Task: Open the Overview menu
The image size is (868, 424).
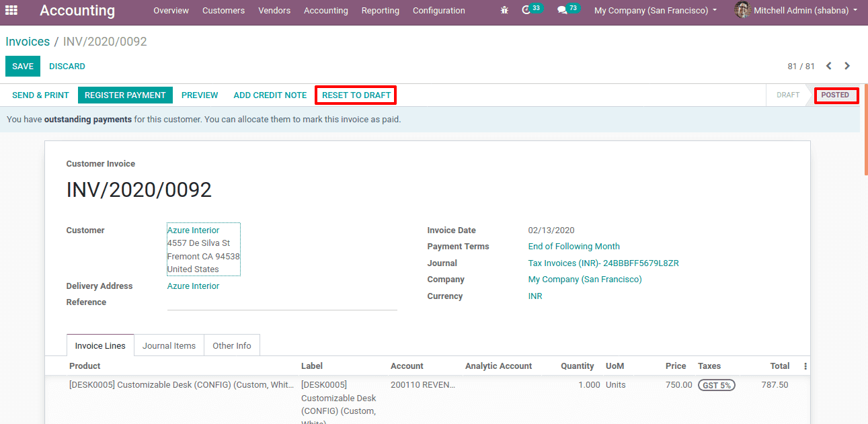Action: (x=171, y=11)
